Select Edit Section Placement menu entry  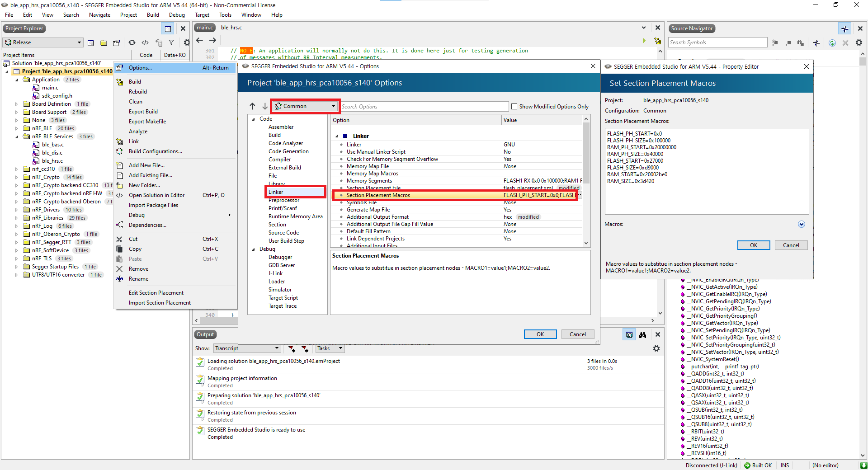[x=156, y=293]
